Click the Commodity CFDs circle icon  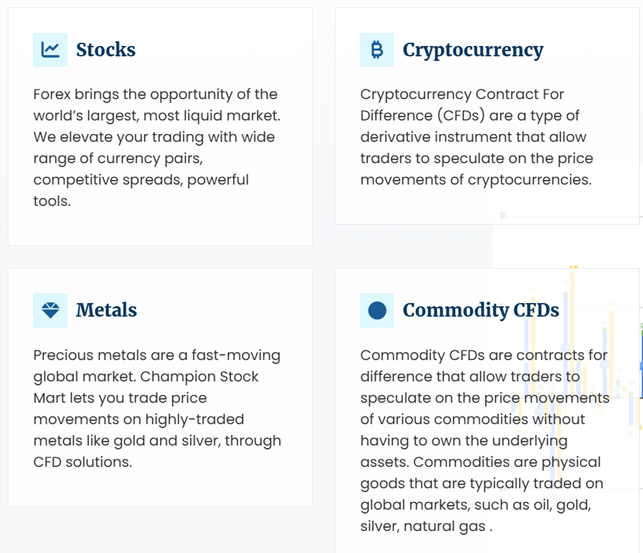(377, 310)
